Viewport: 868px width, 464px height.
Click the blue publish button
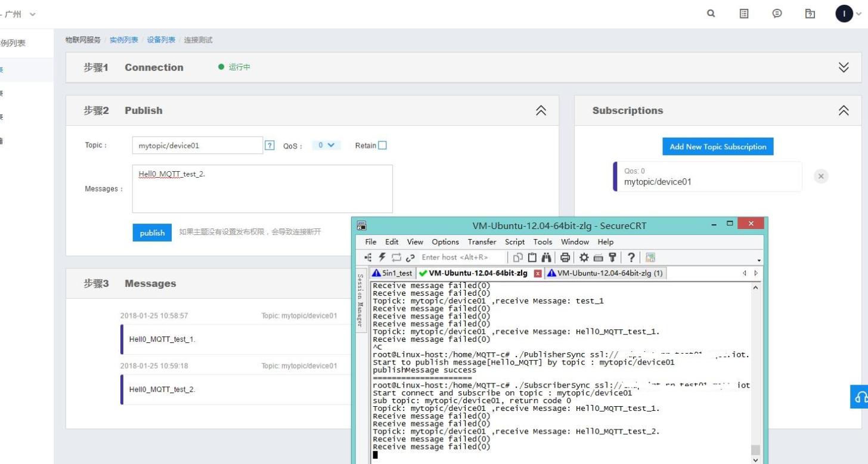[152, 233]
